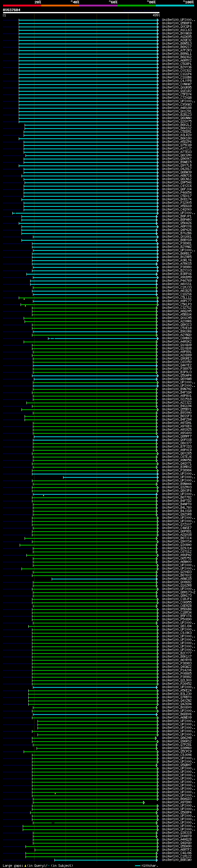Select the query name AV637604

(11, 10)
